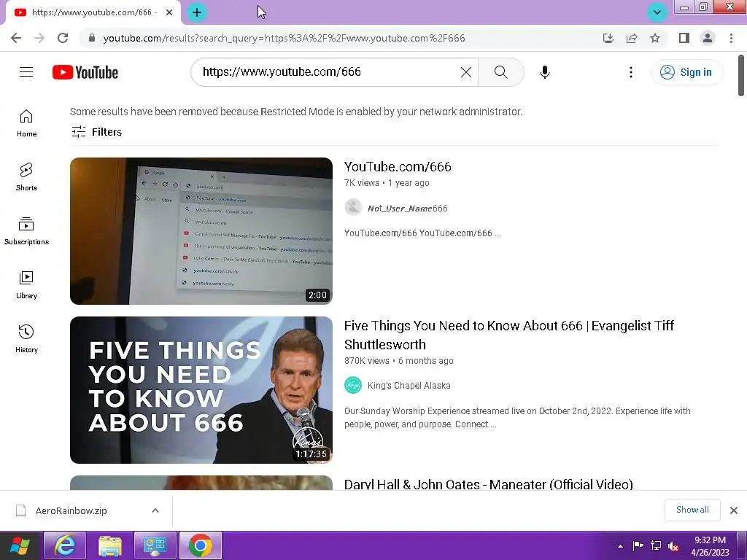Go back with browser back arrow
Viewport: 747px width, 560px height.
coord(16,38)
